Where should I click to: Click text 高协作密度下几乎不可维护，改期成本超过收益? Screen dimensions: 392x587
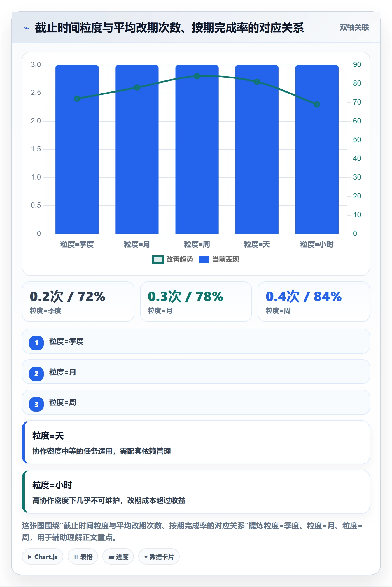click(109, 500)
